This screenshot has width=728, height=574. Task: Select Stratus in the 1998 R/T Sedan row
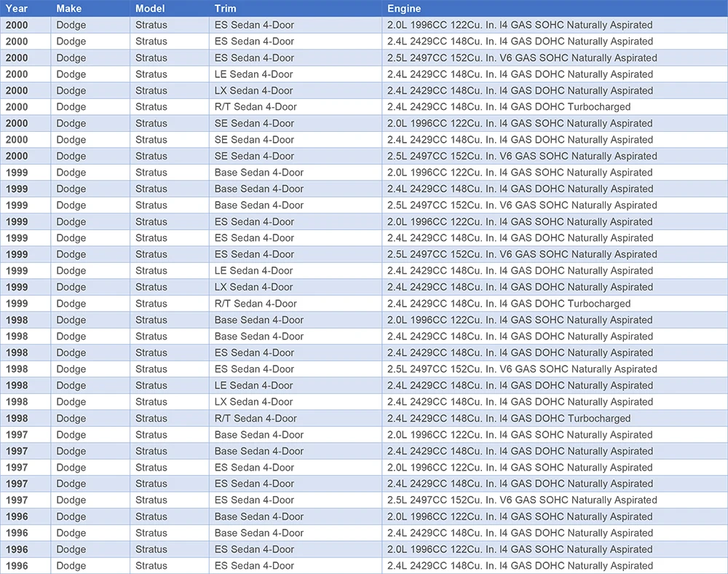tap(170, 418)
